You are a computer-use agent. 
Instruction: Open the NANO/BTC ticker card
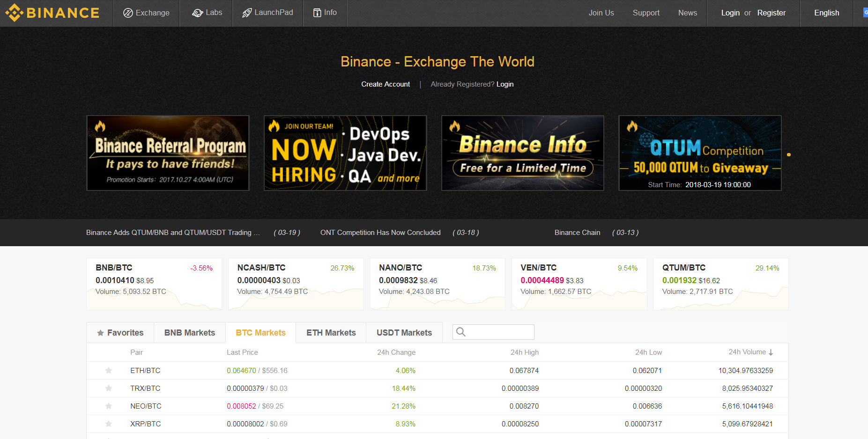coord(438,284)
